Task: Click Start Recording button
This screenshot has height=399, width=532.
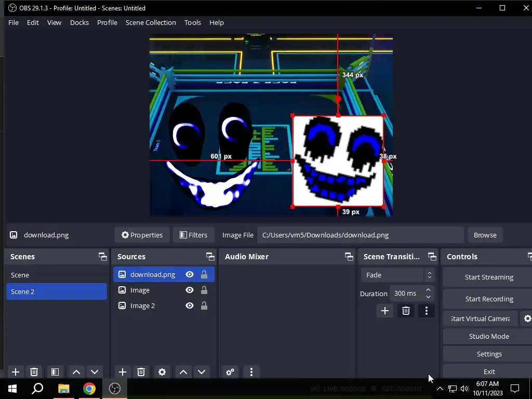Action: click(x=488, y=299)
